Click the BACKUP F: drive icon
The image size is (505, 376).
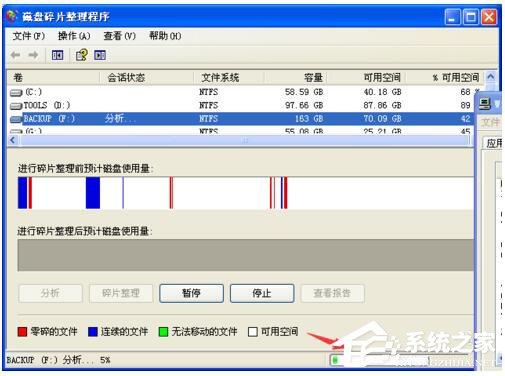[x=16, y=119]
